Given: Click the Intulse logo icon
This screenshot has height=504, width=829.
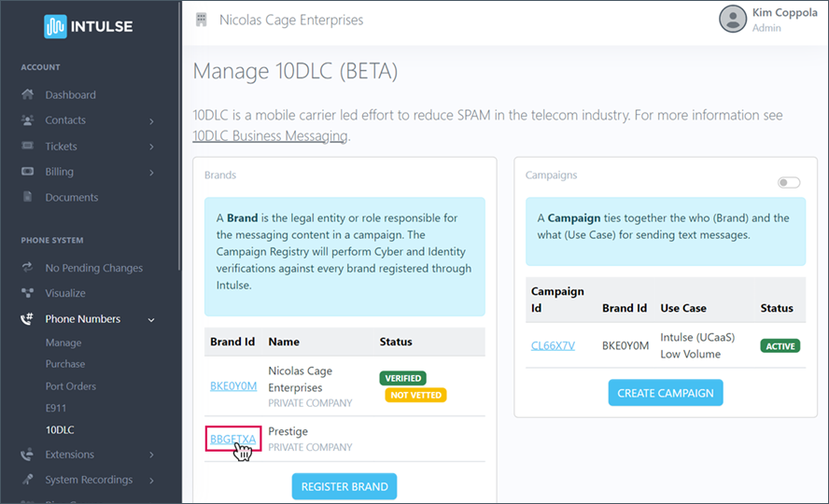Looking at the screenshot, I should [55, 26].
